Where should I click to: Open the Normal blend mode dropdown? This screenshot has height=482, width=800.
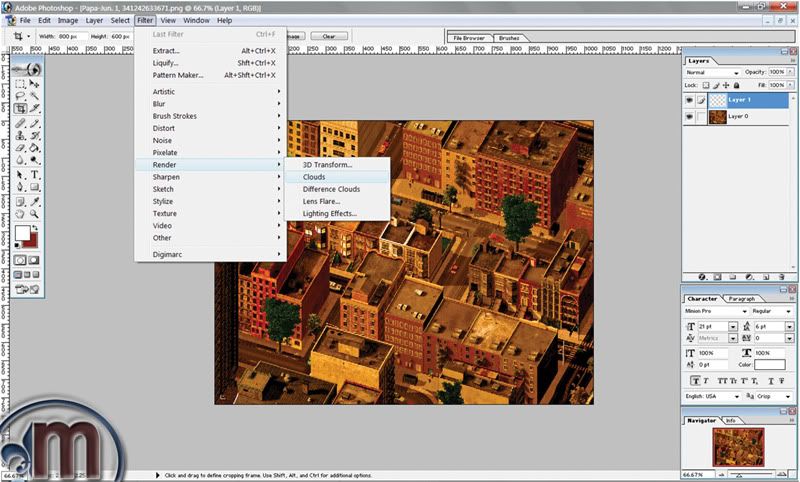(x=711, y=73)
